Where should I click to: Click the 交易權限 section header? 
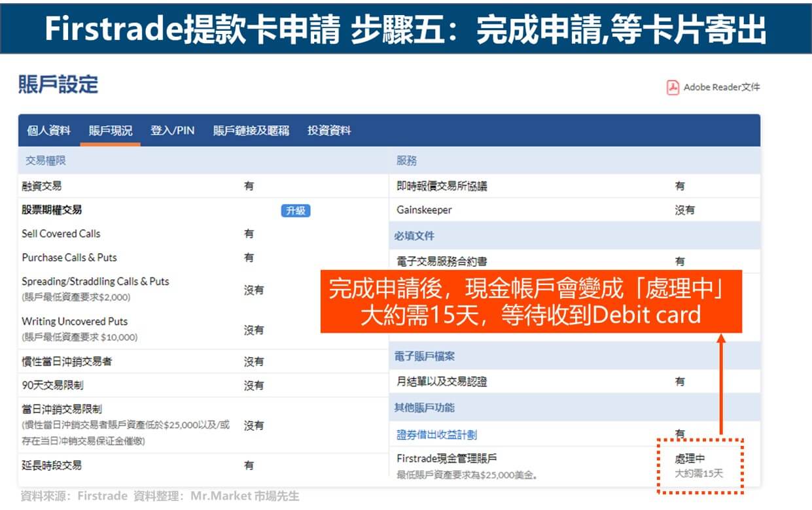coord(46,160)
